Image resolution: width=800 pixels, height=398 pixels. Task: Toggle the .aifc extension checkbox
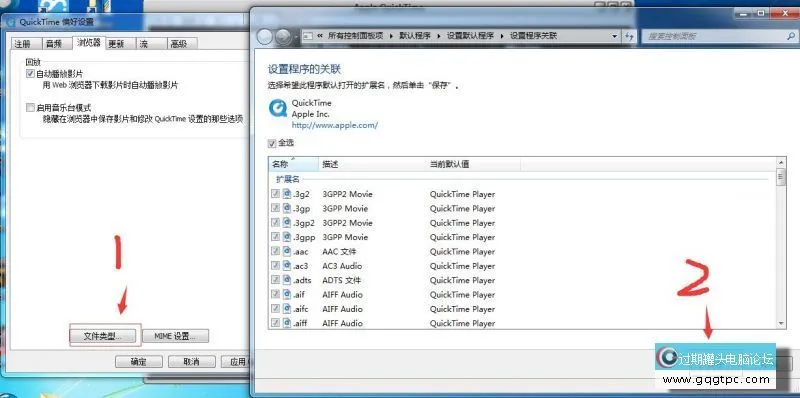(x=275, y=308)
